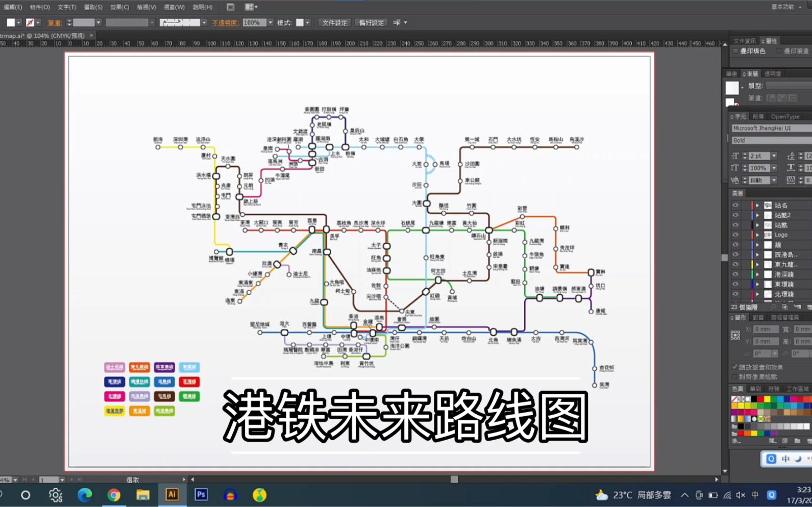Expand the 西港島 layer
Screen dimensions: 812x507
(757, 255)
